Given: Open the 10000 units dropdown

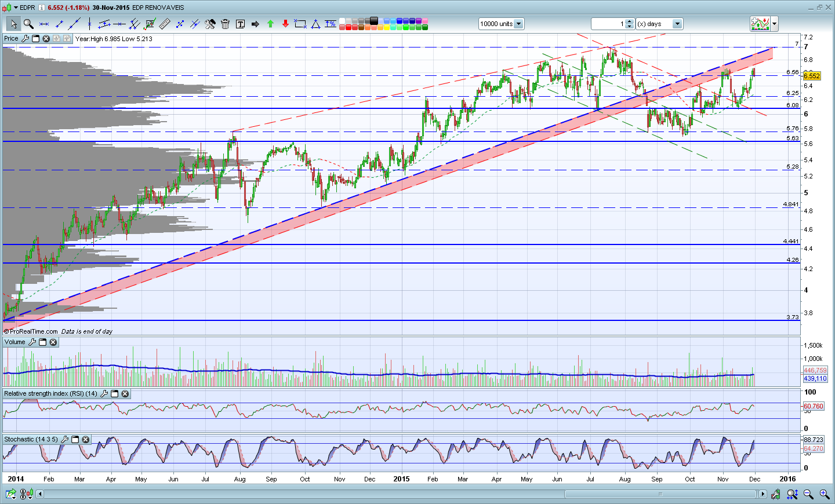Looking at the screenshot, I should click(518, 24).
